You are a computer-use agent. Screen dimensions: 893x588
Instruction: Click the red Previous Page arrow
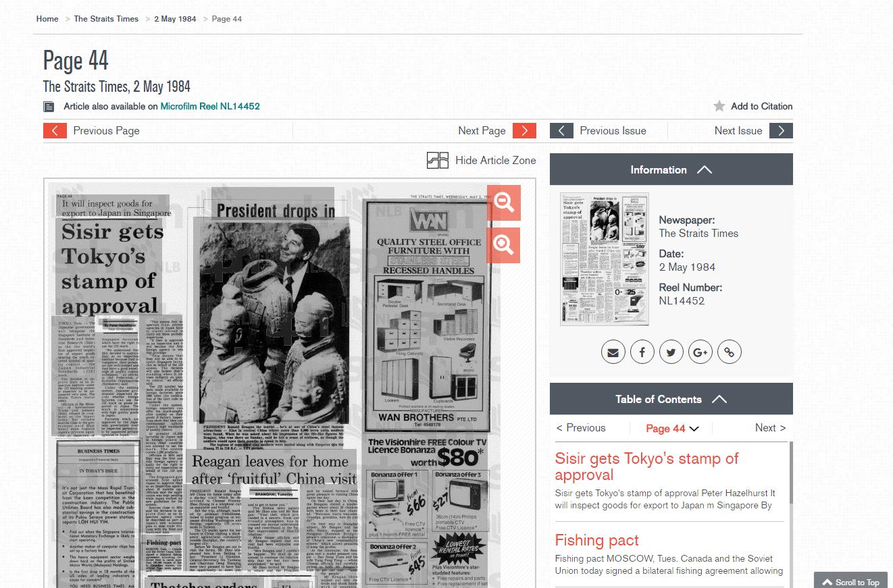pyautogui.click(x=55, y=130)
